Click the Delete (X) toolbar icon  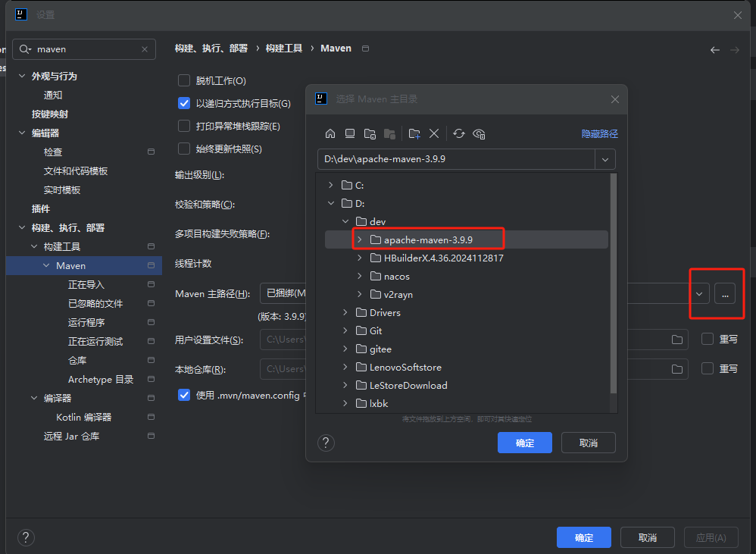pyautogui.click(x=434, y=133)
